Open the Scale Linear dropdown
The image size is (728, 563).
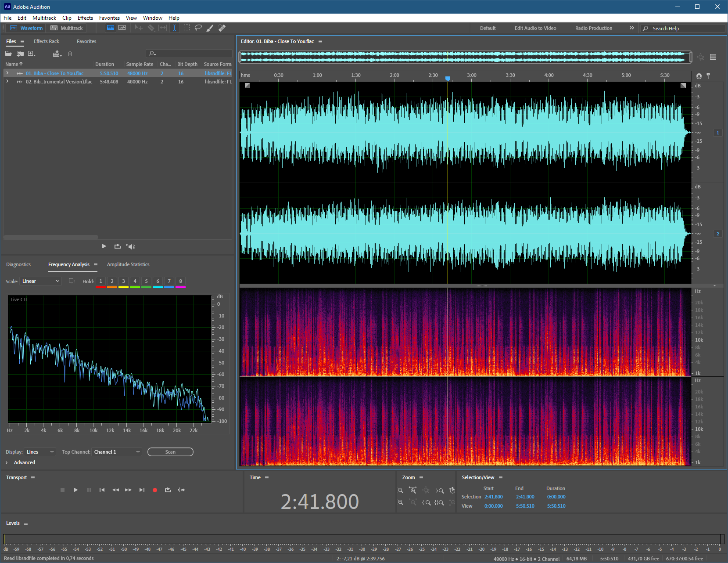point(40,281)
